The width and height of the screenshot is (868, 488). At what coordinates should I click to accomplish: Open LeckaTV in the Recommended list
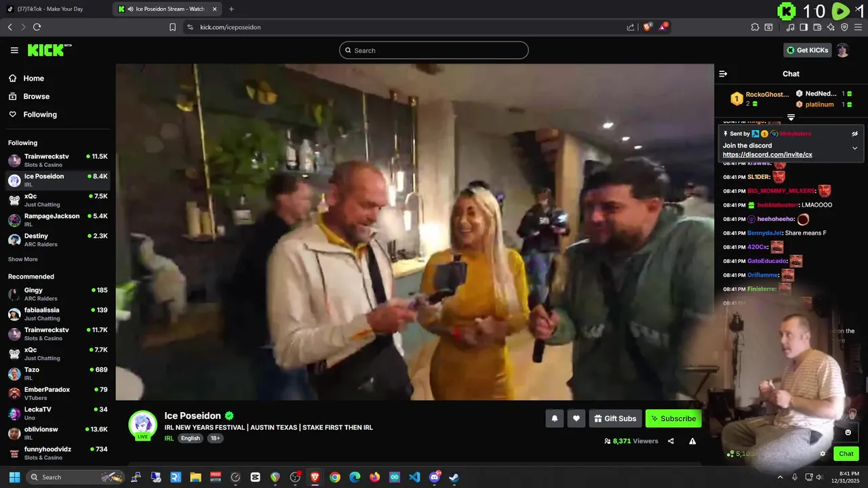58,413
